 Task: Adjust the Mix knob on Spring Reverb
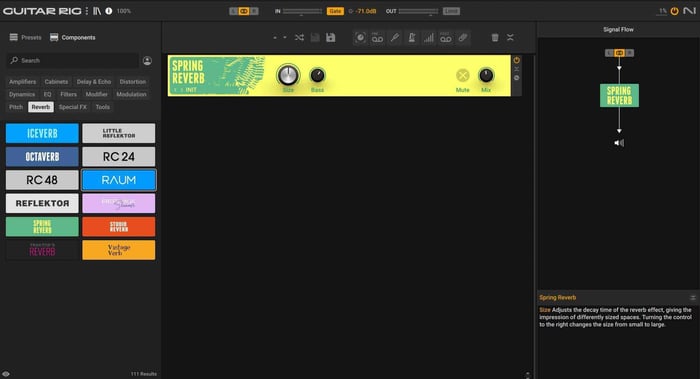click(486, 75)
